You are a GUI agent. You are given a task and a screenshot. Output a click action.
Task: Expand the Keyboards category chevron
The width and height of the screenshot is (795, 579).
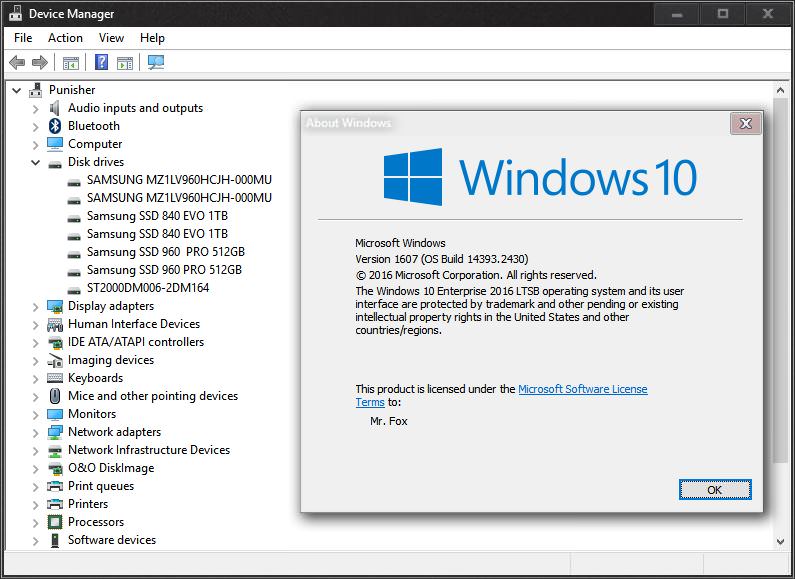click(x=35, y=379)
